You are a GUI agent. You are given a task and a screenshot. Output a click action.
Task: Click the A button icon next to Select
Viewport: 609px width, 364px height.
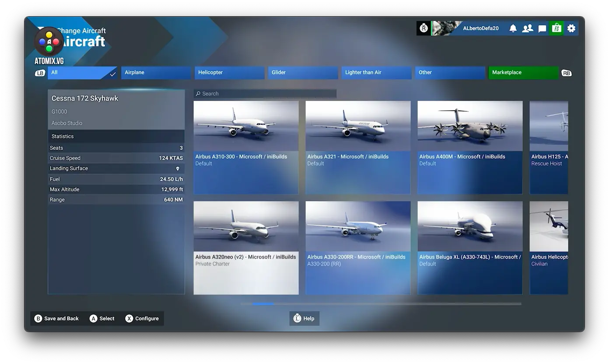point(93,318)
